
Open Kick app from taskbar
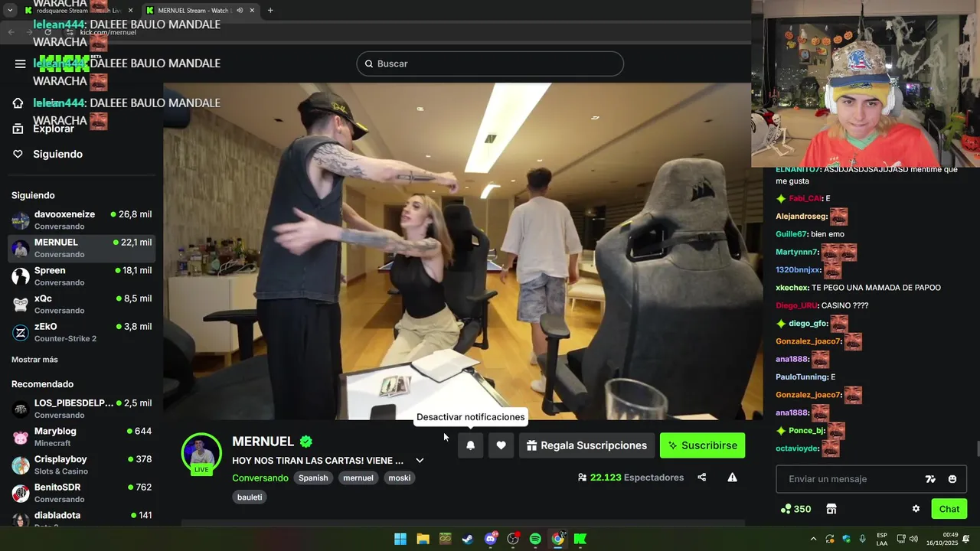coord(580,539)
